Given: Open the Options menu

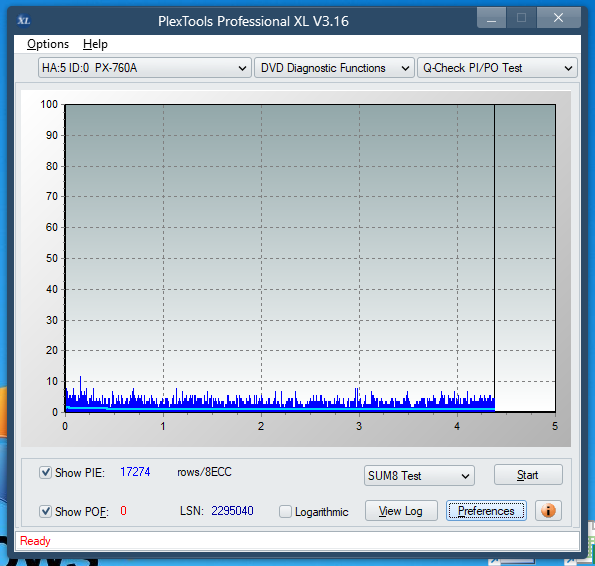Looking at the screenshot, I should tap(48, 44).
